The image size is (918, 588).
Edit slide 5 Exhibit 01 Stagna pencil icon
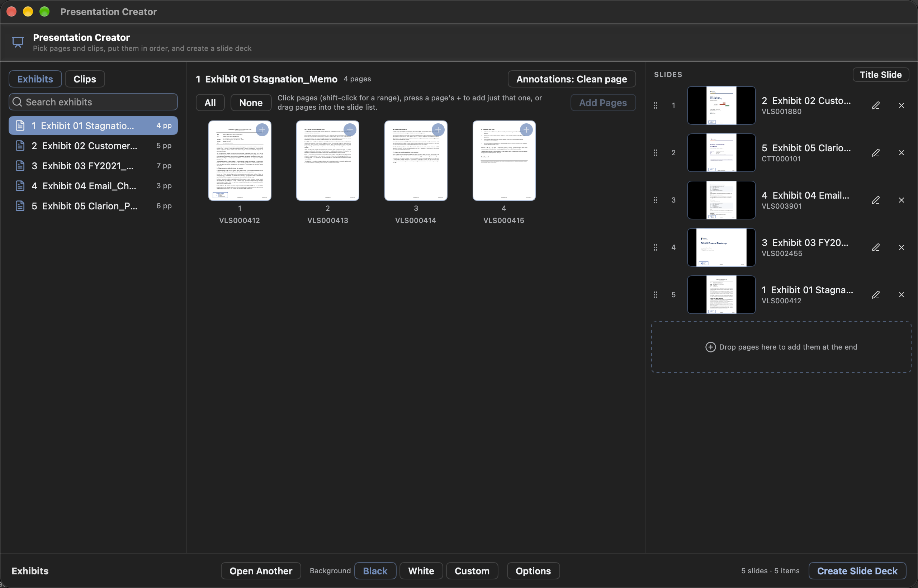pyautogui.click(x=876, y=295)
